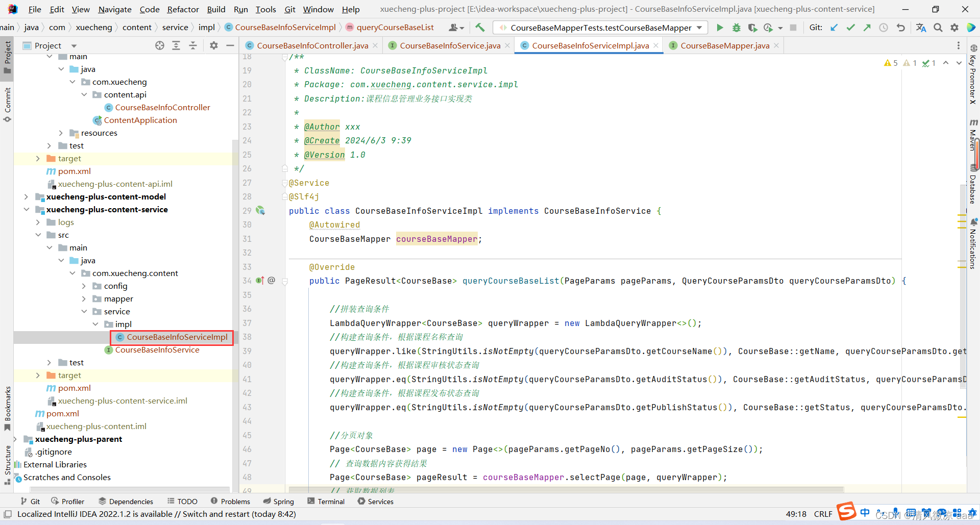Expand the mapper package
The width and height of the screenshot is (980, 525).
[x=84, y=298]
